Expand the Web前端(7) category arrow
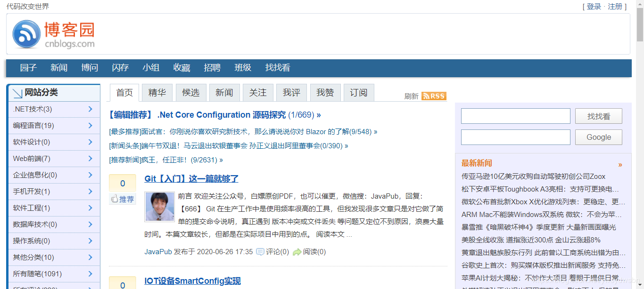The height and width of the screenshot is (289, 644). [x=90, y=159]
